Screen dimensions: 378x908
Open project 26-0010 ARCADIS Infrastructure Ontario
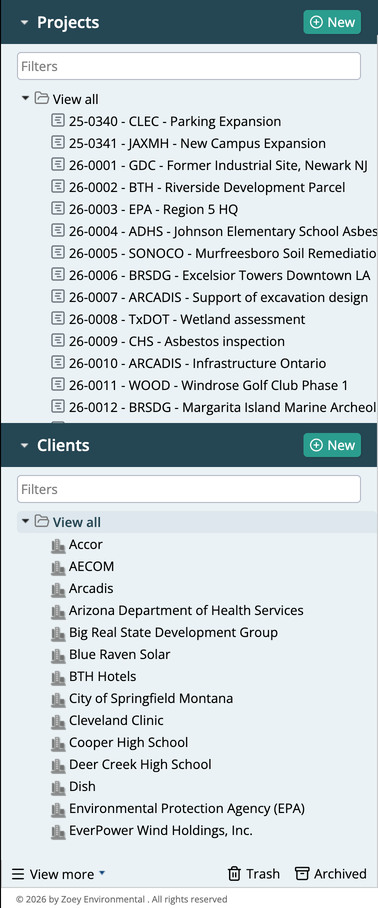click(x=197, y=363)
